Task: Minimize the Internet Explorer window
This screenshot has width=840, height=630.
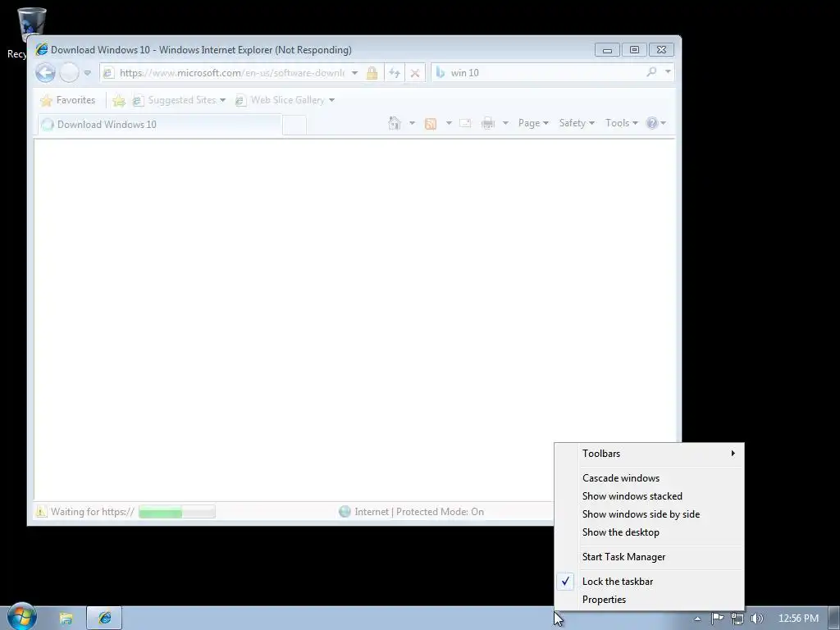Action: coord(607,50)
